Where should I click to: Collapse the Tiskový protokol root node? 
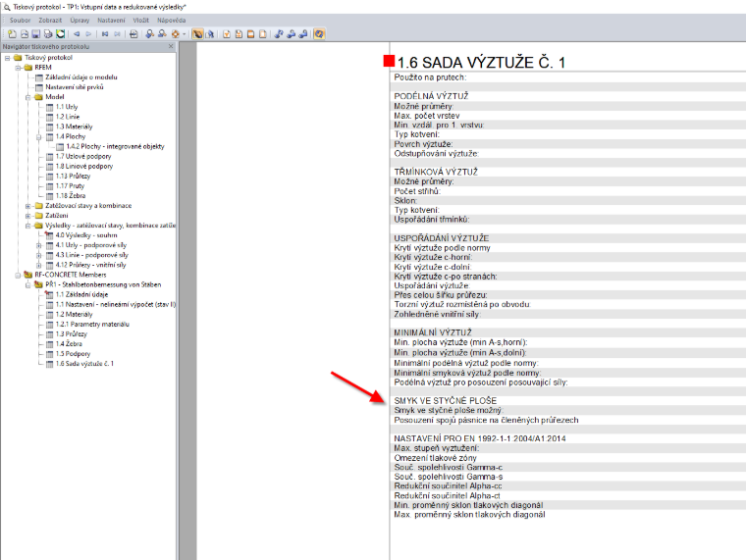[8, 58]
